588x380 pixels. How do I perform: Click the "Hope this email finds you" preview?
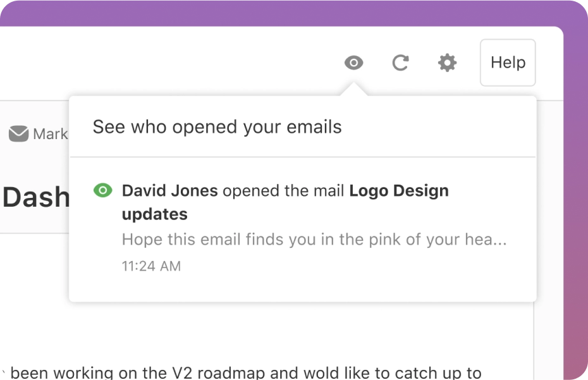click(314, 240)
